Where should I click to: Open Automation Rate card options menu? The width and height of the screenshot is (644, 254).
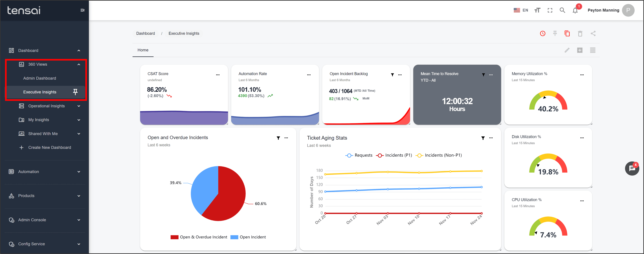(x=309, y=75)
